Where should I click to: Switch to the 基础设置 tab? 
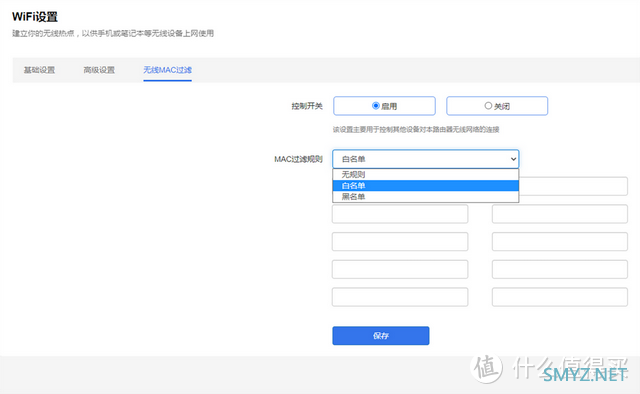39,70
